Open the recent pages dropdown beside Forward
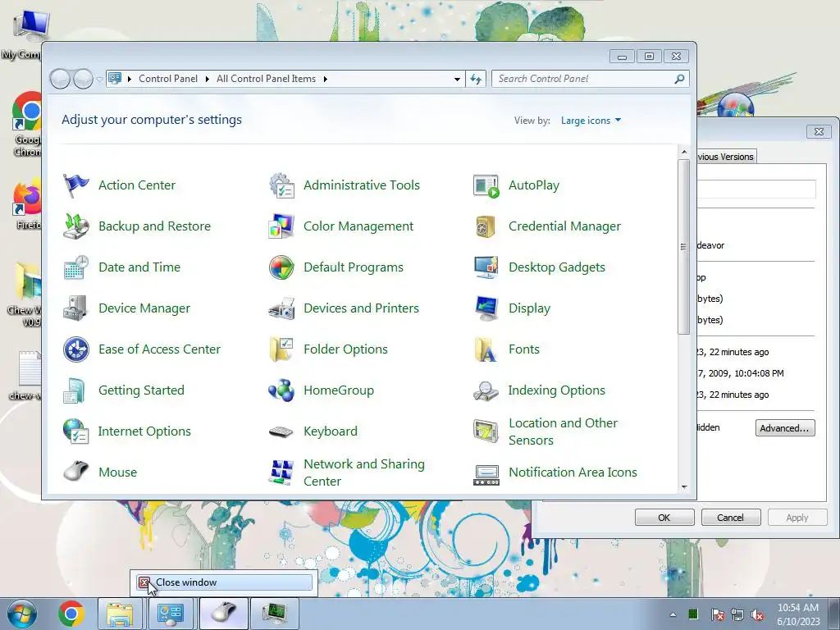 (99, 80)
